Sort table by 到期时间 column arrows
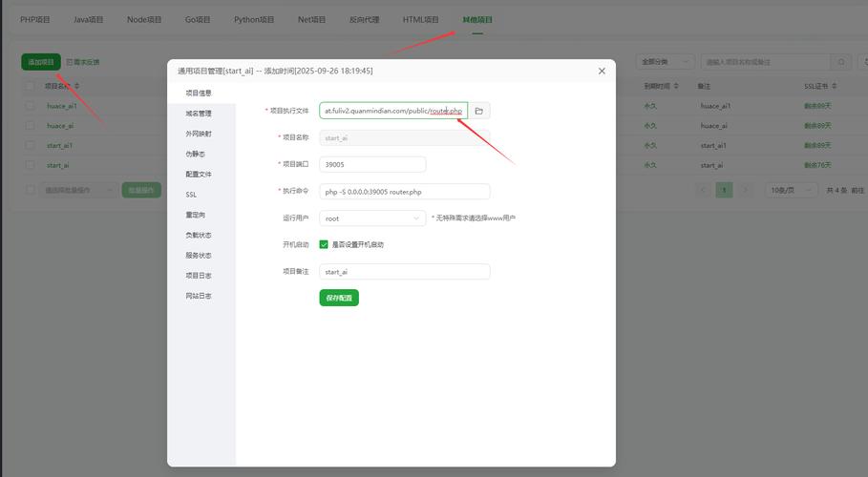 click(x=676, y=86)
